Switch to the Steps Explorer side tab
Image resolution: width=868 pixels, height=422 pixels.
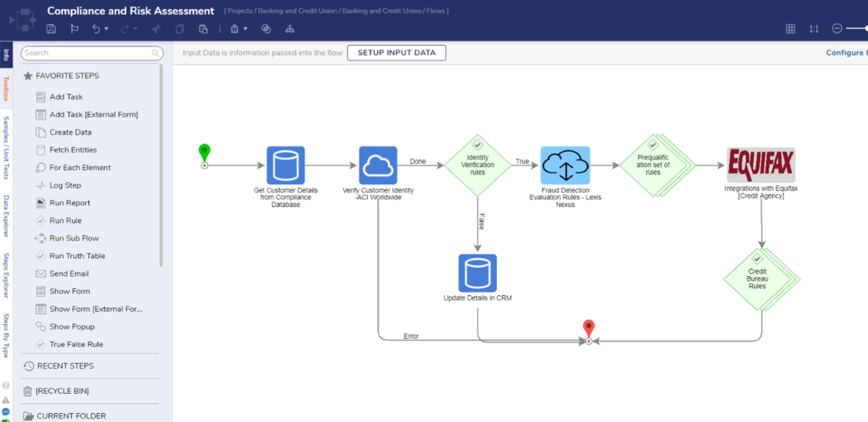point(6,275)
